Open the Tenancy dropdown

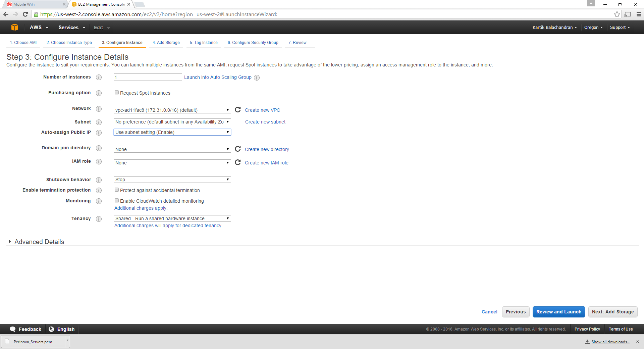click(x=172, y=218)
